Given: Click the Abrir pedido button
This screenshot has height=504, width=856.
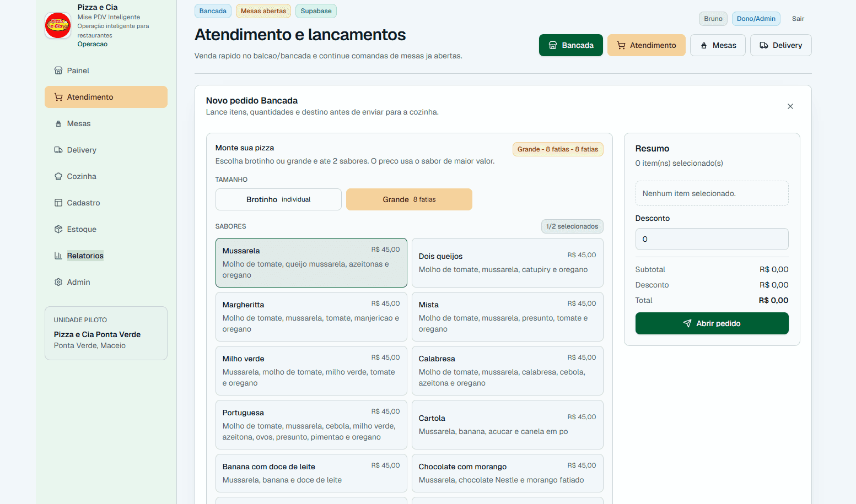Looking at the screenshot, I should (712, 323).
